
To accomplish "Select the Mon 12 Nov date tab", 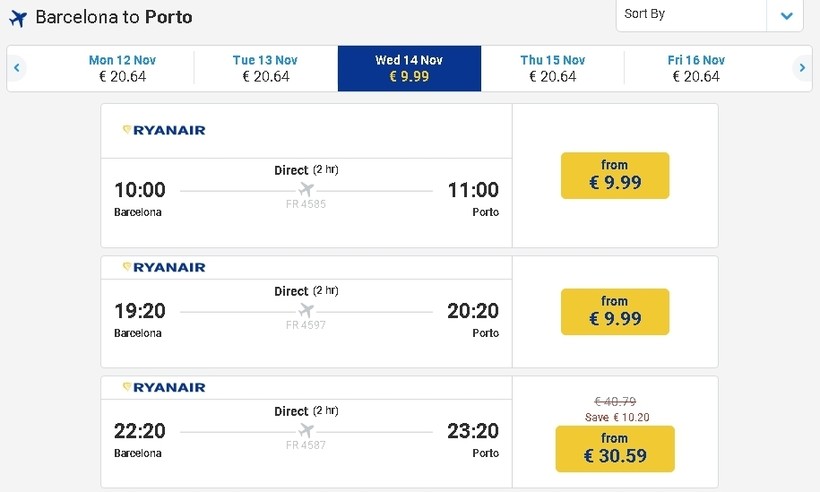I will [x=123, y=68].
